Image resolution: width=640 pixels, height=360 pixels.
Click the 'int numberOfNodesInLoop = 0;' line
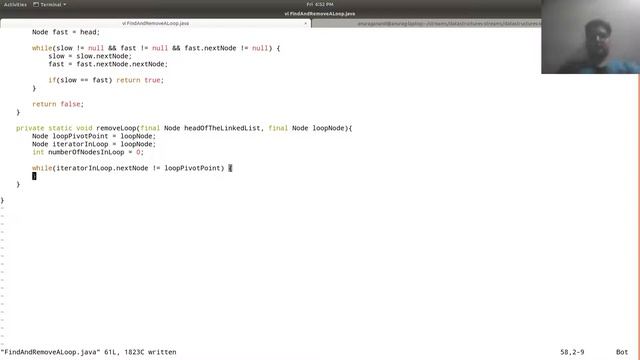[x=88, y=152]
